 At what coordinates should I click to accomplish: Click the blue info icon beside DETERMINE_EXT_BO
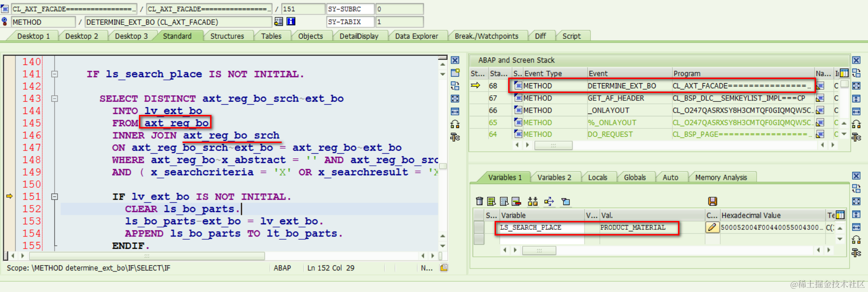(291, 21)
